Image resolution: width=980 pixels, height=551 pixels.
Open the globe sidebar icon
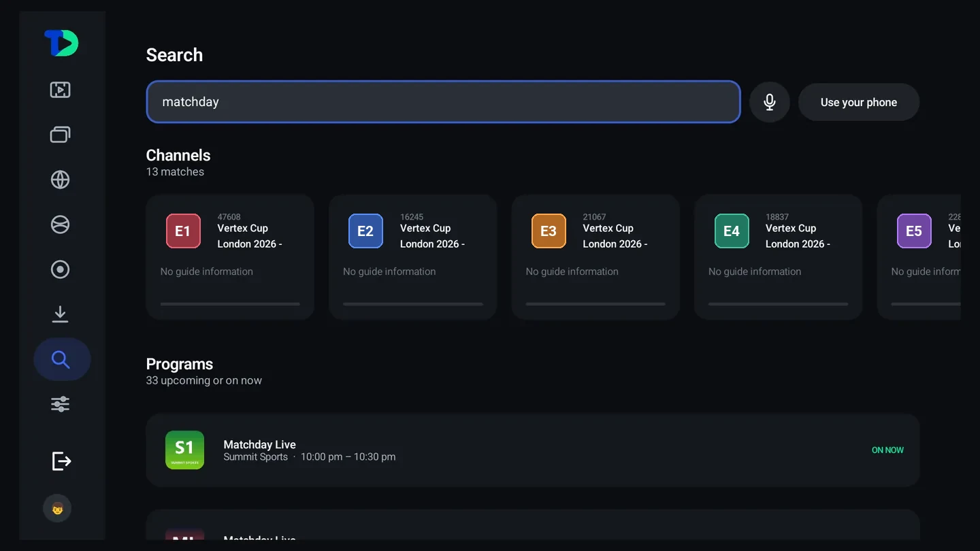61,180
